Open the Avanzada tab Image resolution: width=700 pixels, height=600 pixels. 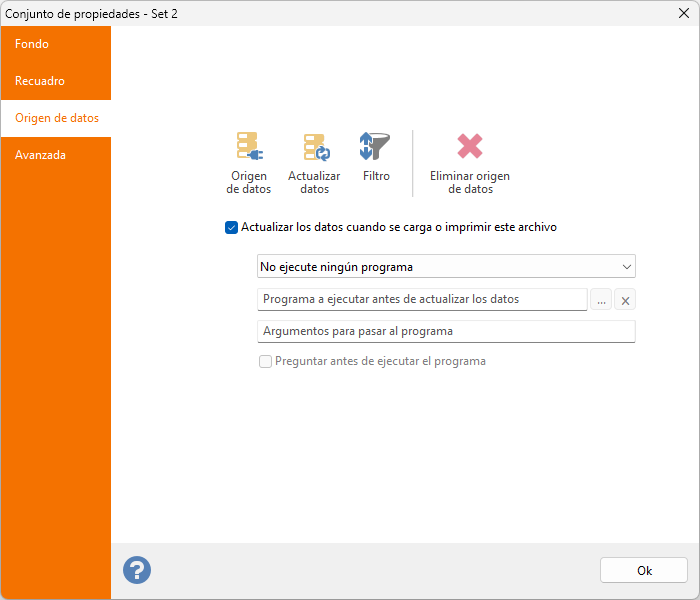click(56, 155)
